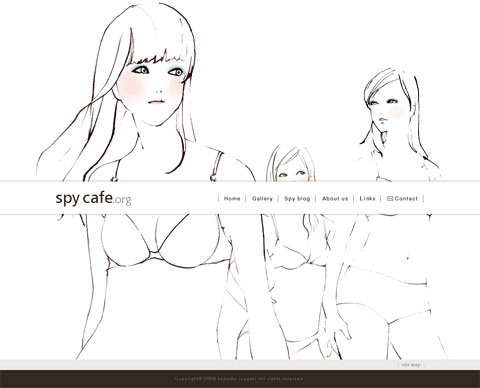The image size is (480, 388).
Task: Click the copyright text in footer
Action: pyautogui.click(x=239, y=379)
